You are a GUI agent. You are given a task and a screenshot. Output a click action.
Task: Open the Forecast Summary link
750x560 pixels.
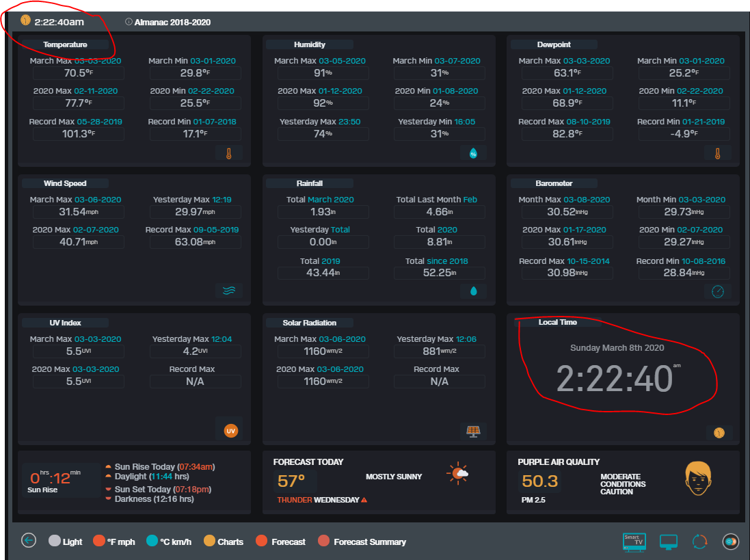pyautogui.click(x=362, y=542)
